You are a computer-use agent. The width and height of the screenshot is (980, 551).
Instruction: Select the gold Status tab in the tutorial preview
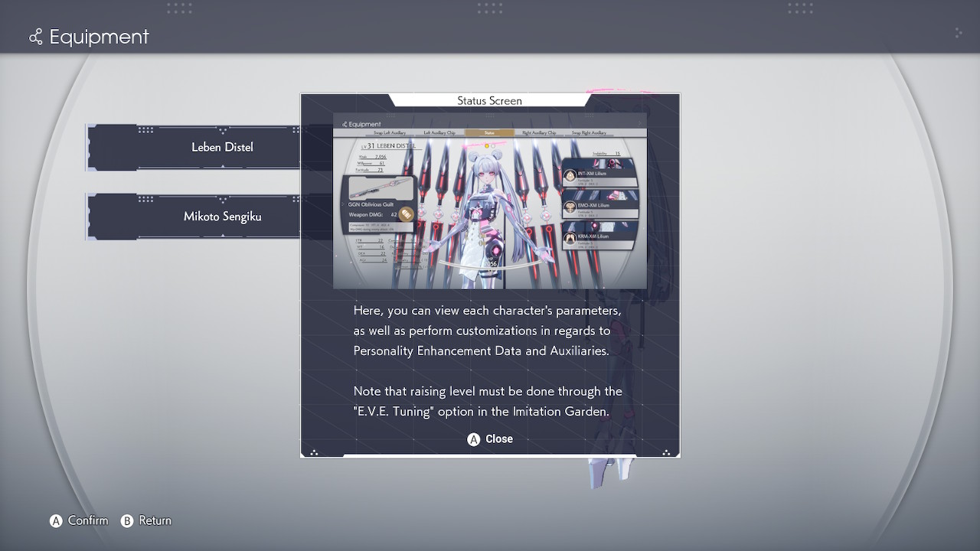(489, 133)
